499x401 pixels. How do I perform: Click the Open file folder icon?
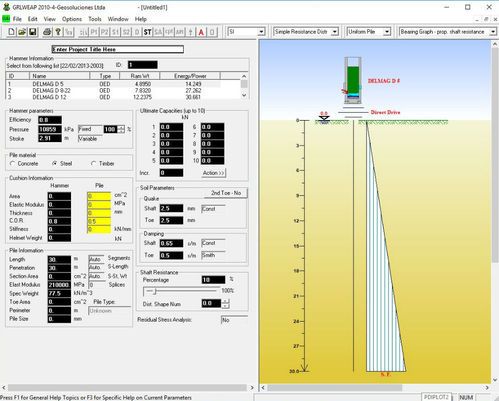click(x=22, y=32)
